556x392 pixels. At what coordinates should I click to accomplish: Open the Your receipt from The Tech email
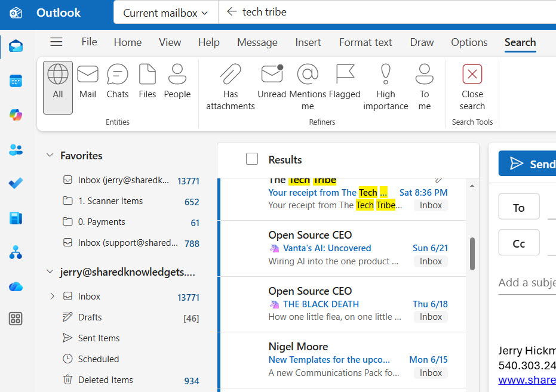343,199
